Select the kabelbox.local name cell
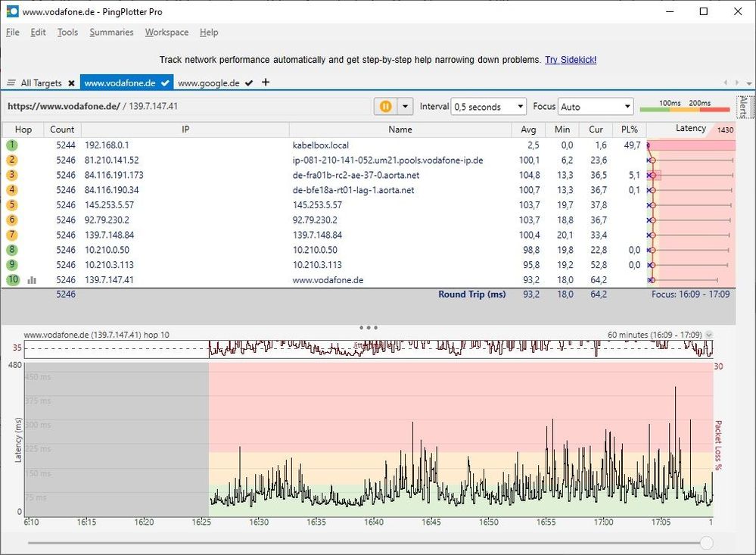756x555 pixels. click(321, 145)
